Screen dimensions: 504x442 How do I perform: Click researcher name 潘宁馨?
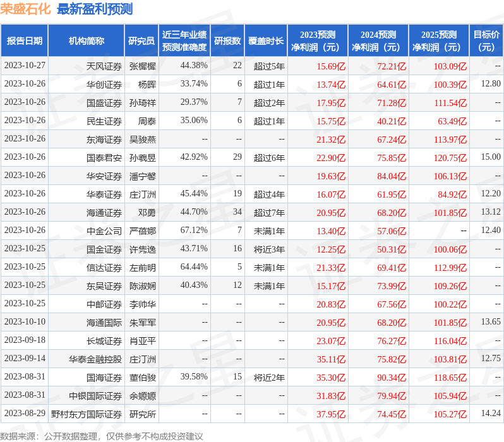(x=142, y=176)
